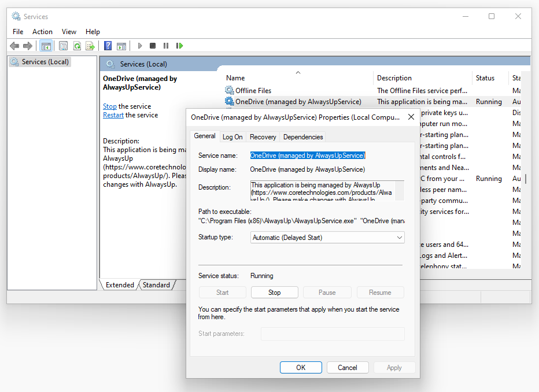Switch to the Extended view tab
Viewport: 539px width, 392px height.
(x=120, y=285)
